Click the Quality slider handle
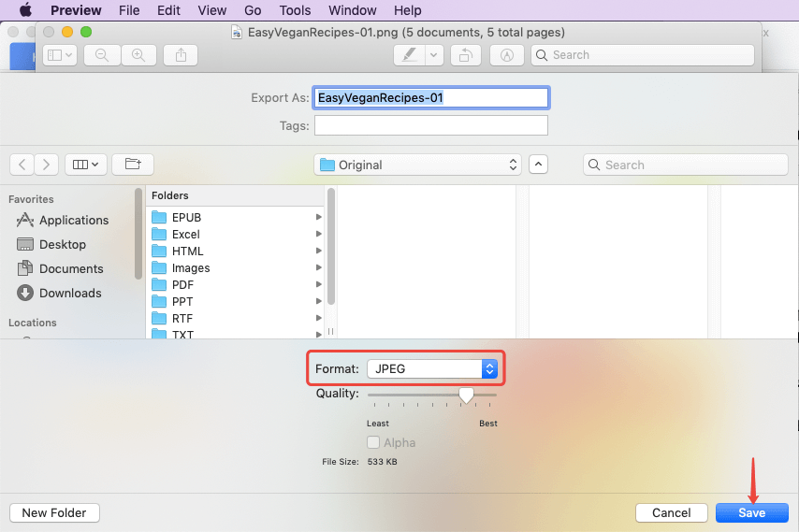 (466, 395)
